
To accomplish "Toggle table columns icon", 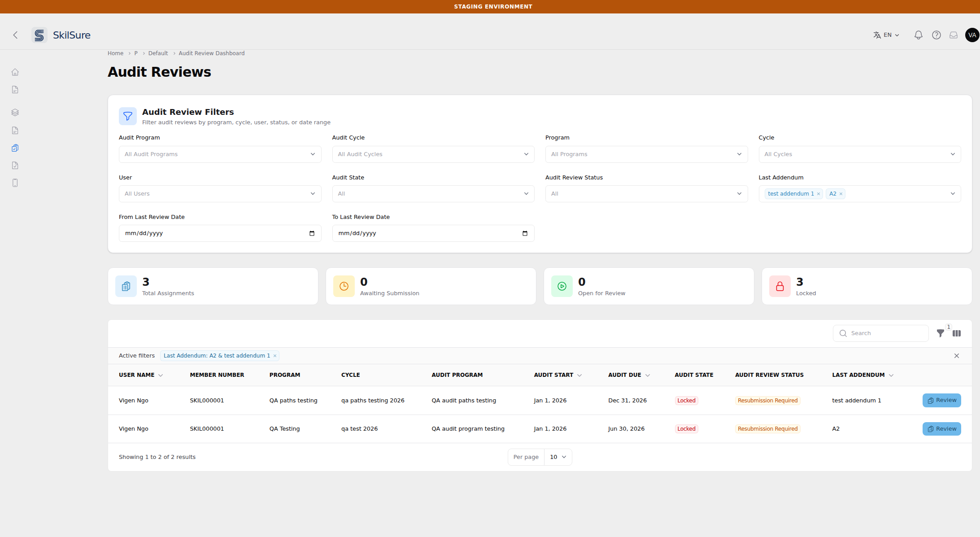I will [x=957, y=333].
